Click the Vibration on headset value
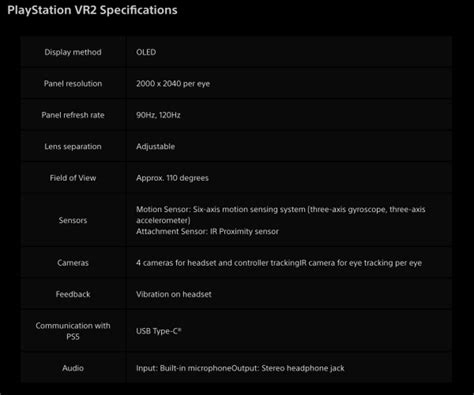 click(174, 294)
